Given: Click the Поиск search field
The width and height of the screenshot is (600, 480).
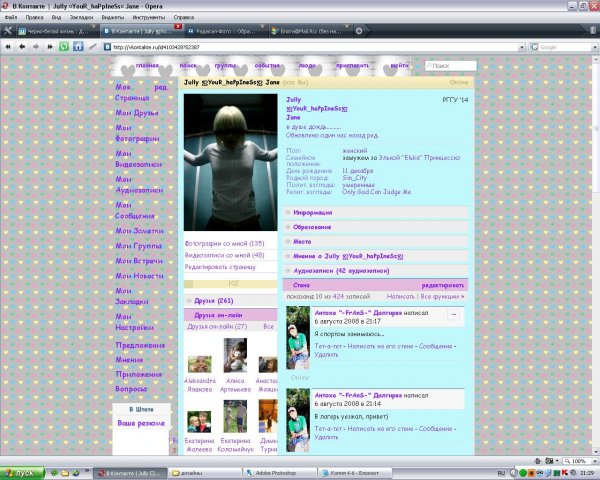Looking at the screenshot, I should [x=451, y=66].
